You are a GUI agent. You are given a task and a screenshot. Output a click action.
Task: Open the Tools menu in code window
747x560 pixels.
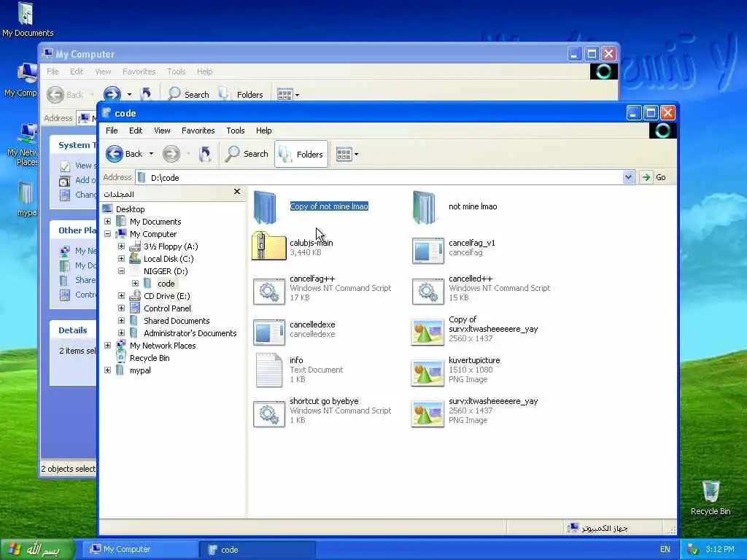[x=236, y=131]
